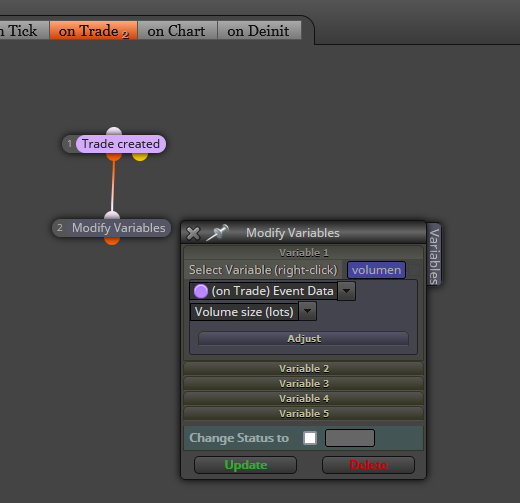Select the Trade created block
This screenshot has width=520, height=503.
tap(121, 144)
